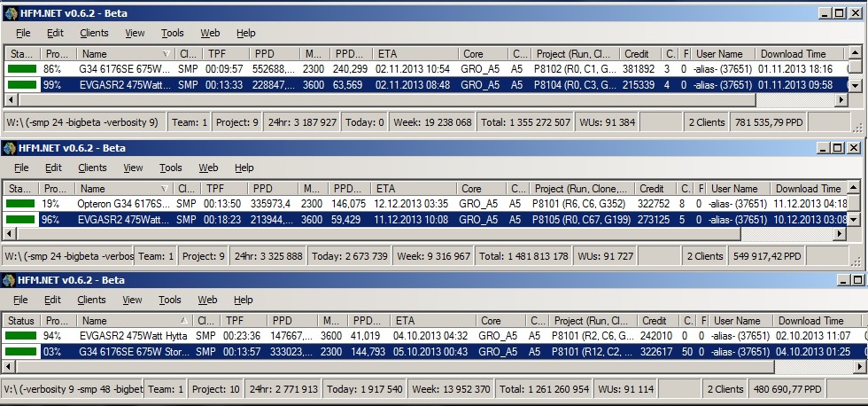Image resolution: width=868 pixels, height=406 pixels.
Task: Sort by Core column in bottom window
Action: tap(501, 321)
